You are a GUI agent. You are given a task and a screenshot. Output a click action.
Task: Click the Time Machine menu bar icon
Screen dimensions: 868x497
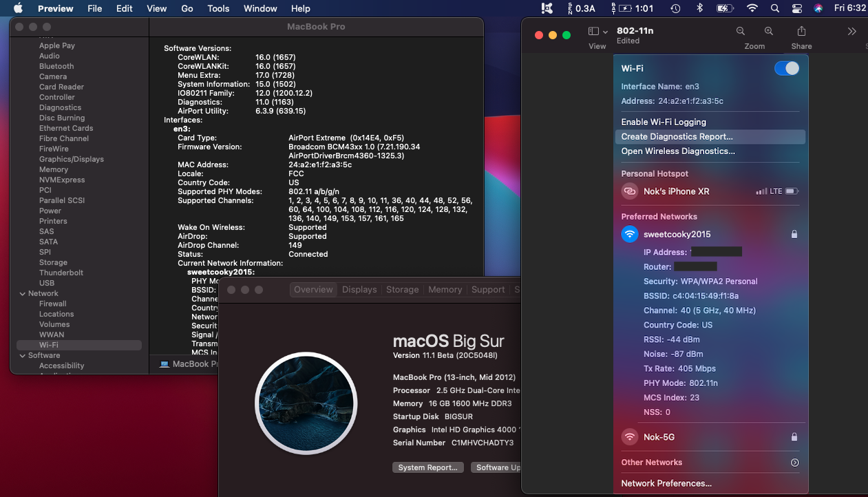[x=675, y=8]
